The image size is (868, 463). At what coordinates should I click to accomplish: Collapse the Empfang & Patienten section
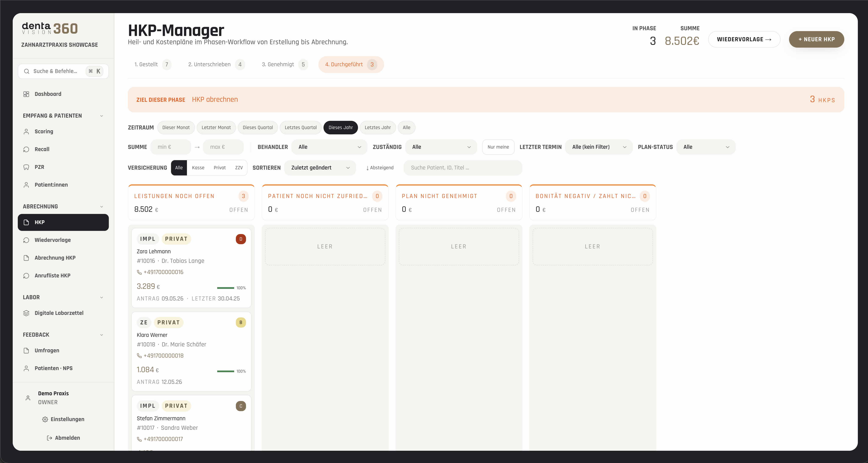click(x=101, y=116)
